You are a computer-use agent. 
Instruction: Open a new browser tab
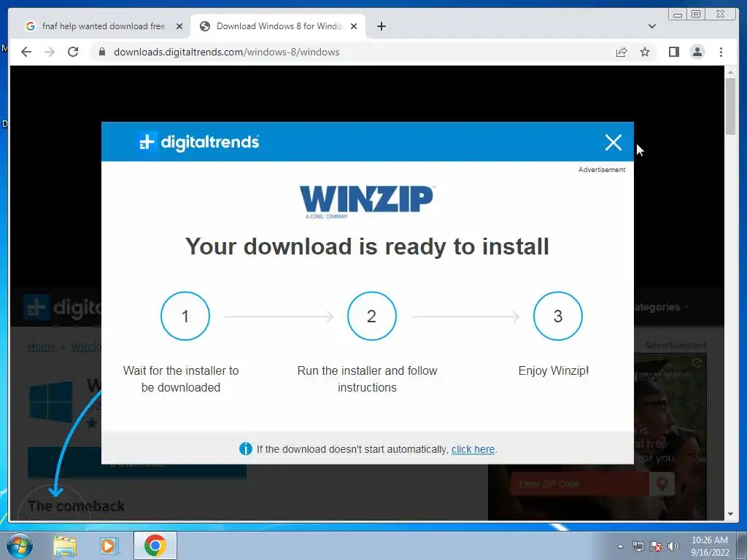point(381,26)
